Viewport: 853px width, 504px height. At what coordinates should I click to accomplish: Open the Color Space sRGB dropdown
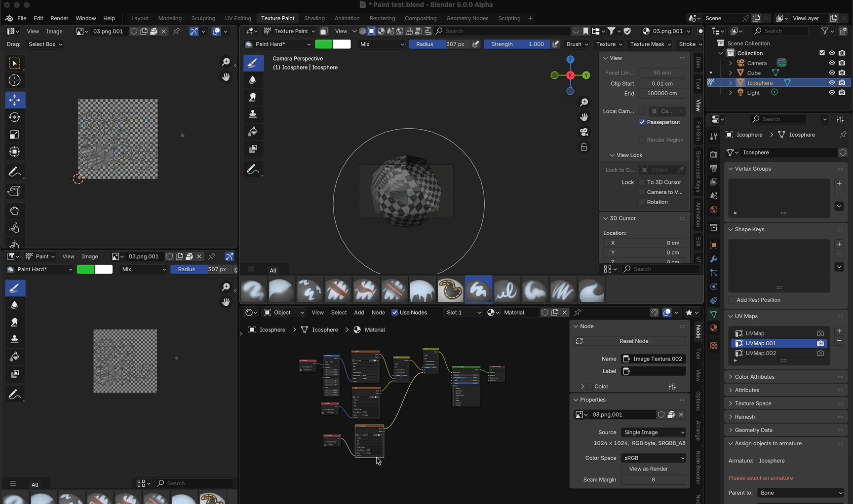[x=654, y=458]
